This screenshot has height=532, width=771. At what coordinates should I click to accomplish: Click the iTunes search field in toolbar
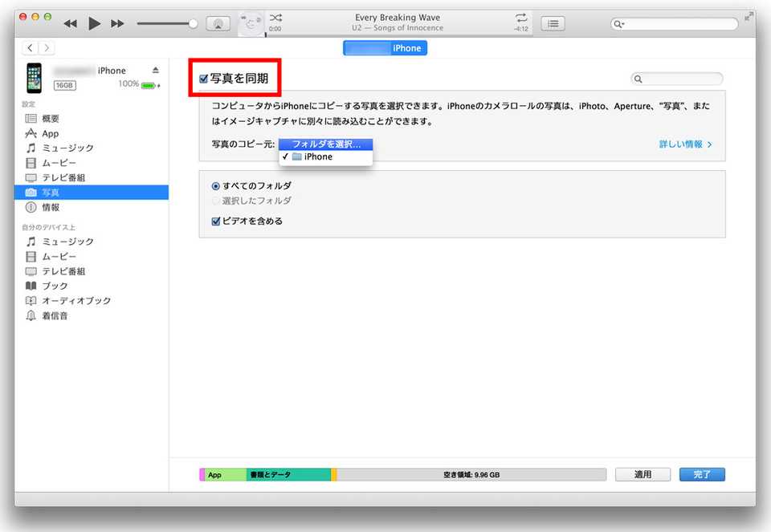[x=674, y=23]
